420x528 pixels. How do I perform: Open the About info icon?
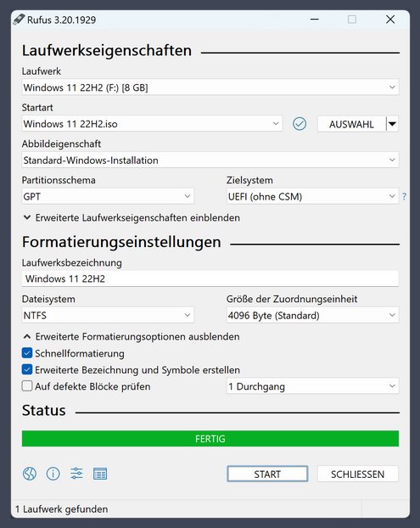tap(53, 474)
